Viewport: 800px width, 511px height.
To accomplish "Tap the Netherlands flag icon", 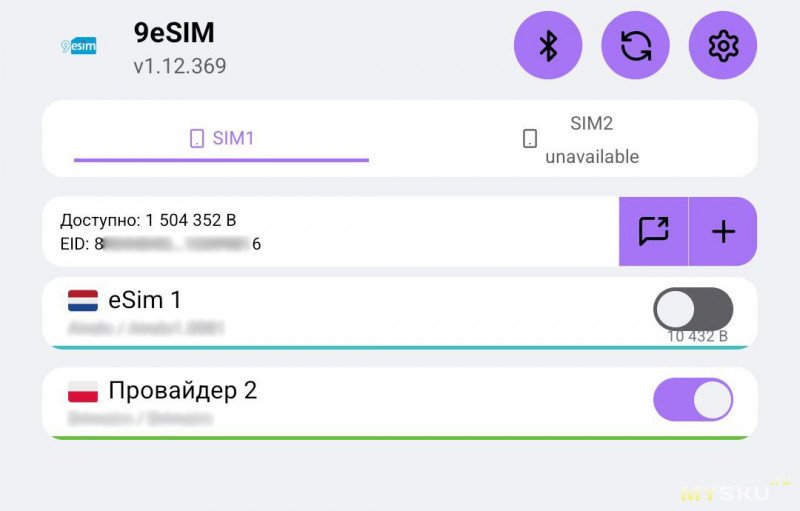I will (83, 300).
